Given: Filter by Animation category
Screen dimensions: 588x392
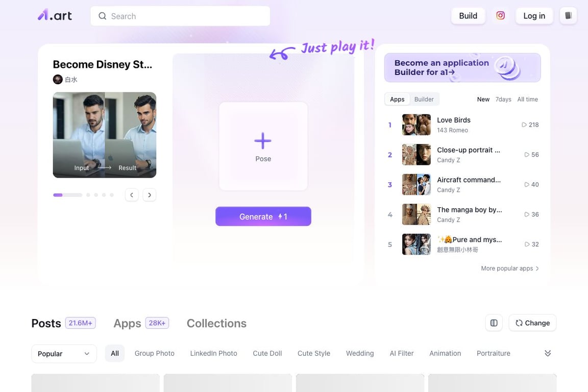Looking at the screenshot, I should point(445,353).
